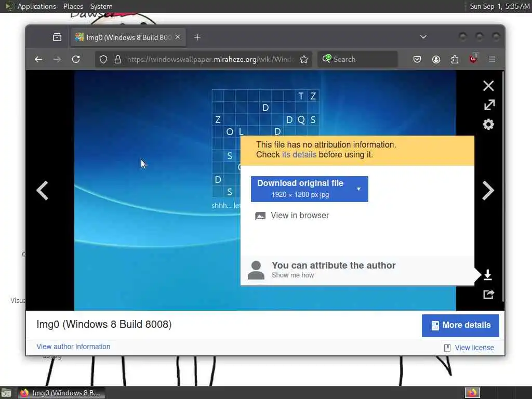Screen dimensions: 532x399
Task: Open the Places menu
Action: click(73, 6)
